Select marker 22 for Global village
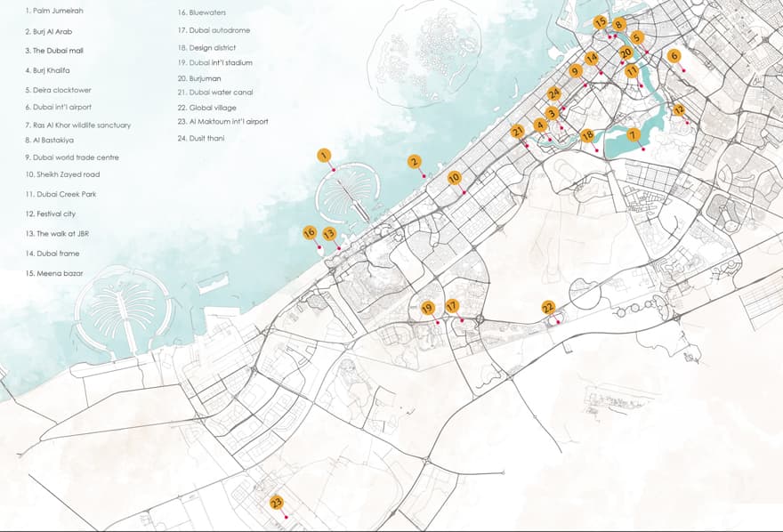The width and height of the screenshot is (783, 532). [549, 306]
